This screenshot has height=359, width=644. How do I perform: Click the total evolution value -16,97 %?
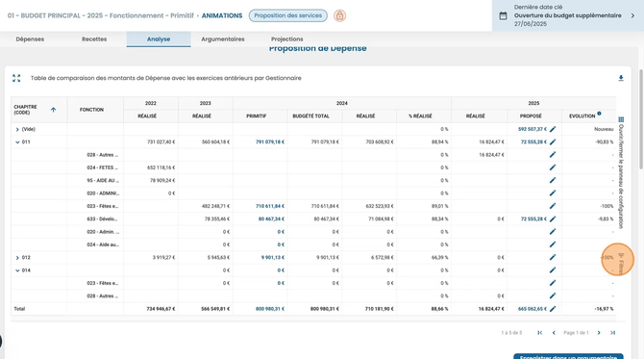pos(604,309)
